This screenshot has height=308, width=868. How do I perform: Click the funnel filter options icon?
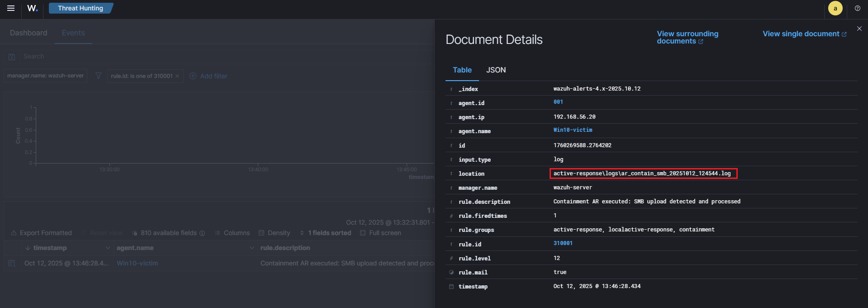click(98, 76)
